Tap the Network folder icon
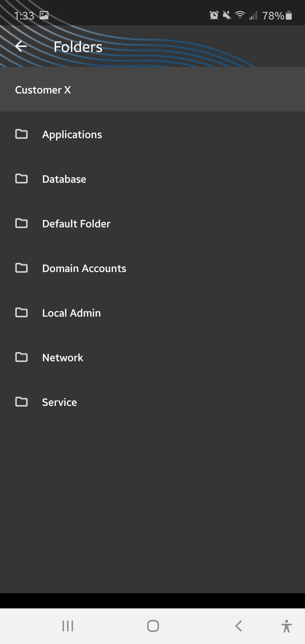 click(x=21, y=357)
